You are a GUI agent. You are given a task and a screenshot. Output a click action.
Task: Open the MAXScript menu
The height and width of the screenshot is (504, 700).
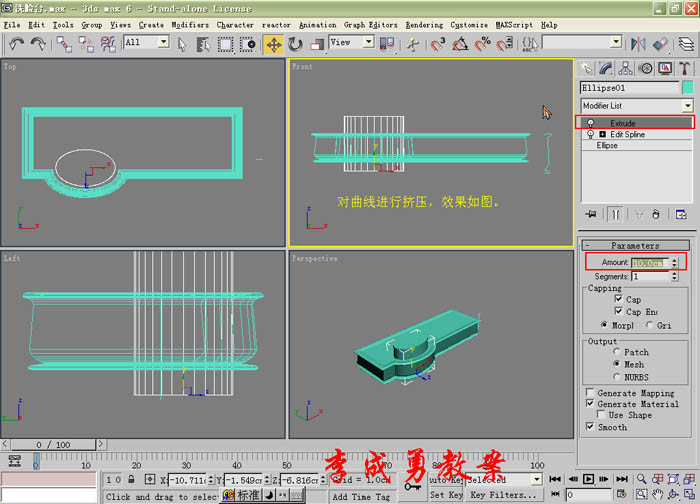[514, 25]
